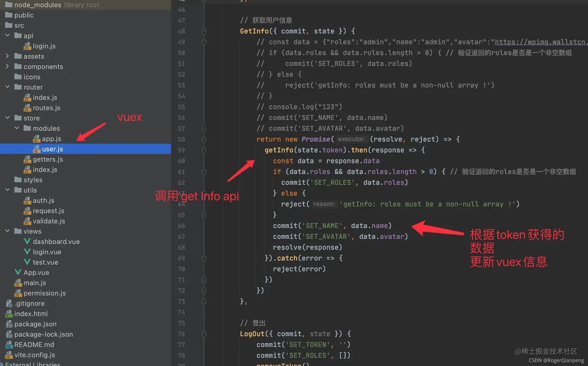Screen dimensions: 588x366
Task: Click the public folder icon
Action: pyautogui.click(x=9, y=15)
